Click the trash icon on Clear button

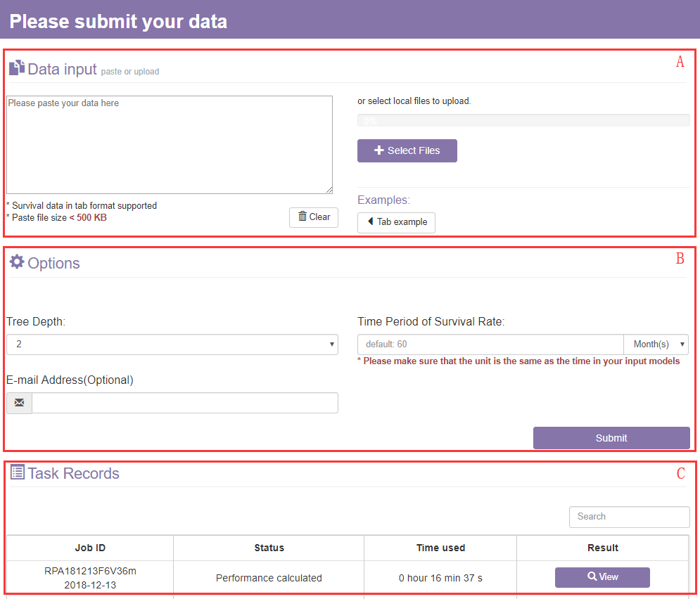[x=303, y=217]
